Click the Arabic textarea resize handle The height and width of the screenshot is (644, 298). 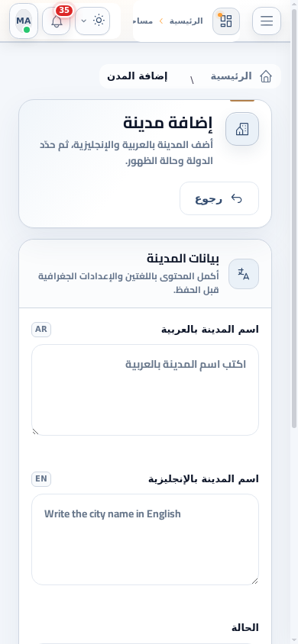click(x=35, y=432)
